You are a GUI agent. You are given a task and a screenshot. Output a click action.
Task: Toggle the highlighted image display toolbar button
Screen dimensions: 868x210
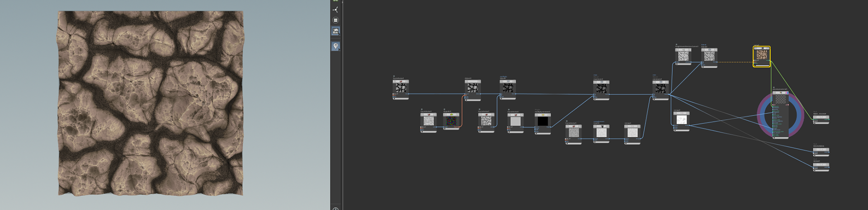[335, 31]
